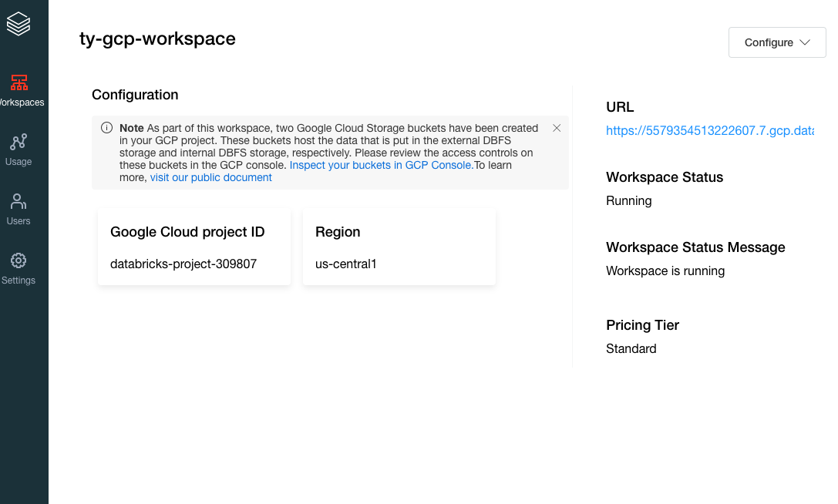Click the Configuration heading
Image resolution: width=838 pixels, height=504 pixels.
pyautogui.click(x=135, y=95)
